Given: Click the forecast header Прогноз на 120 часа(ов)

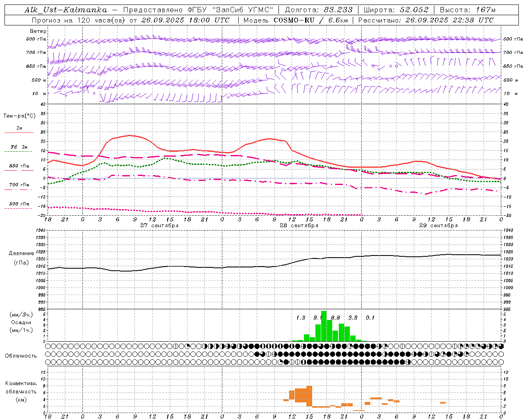Looking at the screenshot, I should (x=79, y=20).
